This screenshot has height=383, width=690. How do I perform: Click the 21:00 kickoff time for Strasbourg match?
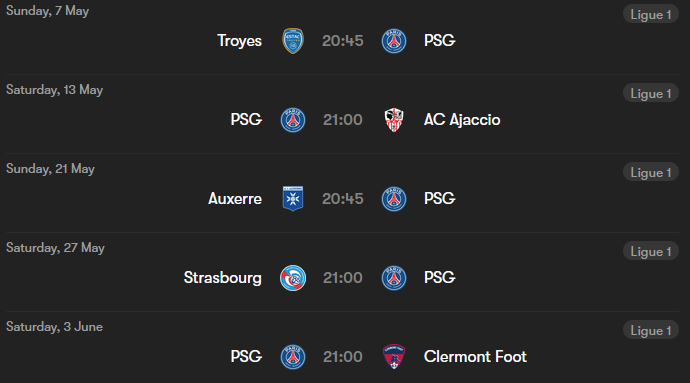(x=343, y=278)
